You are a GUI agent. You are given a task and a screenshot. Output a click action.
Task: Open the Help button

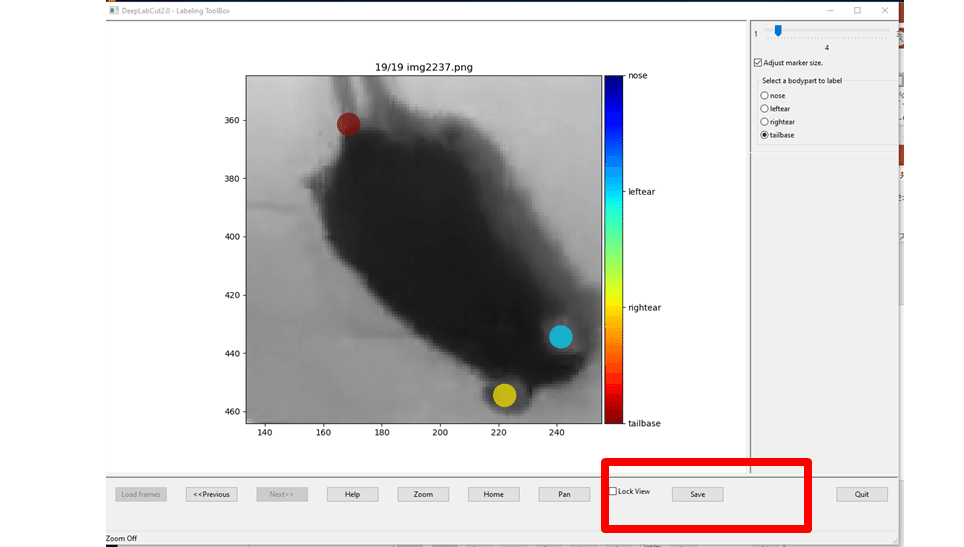pyautogui.click(x=352, y=494)
